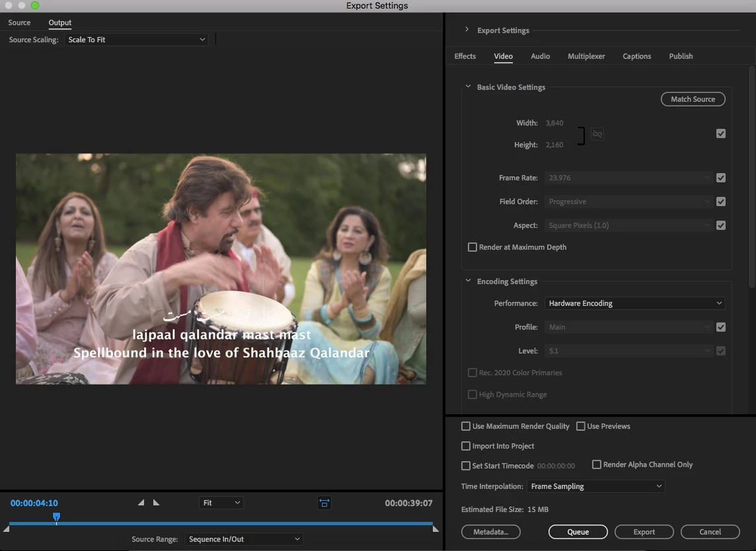Click the Queue button
This screenshot has height=551, width=756.
pyautogui.click(x=578, y=532)
